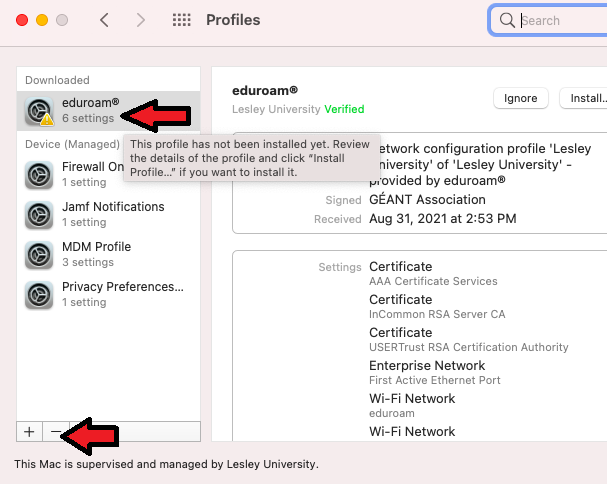Image resolution: width=607 pixels, height=484 pixels.
Task: Focus the Search field
Action: 549,20
